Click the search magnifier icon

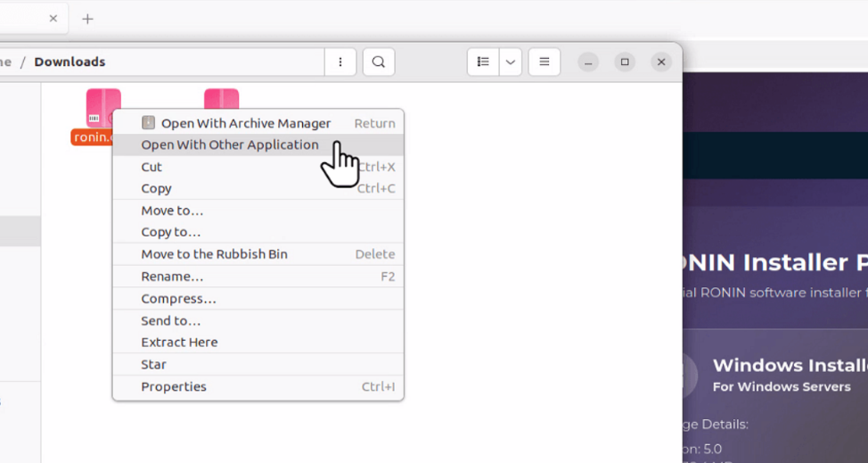tap(379, 62)
